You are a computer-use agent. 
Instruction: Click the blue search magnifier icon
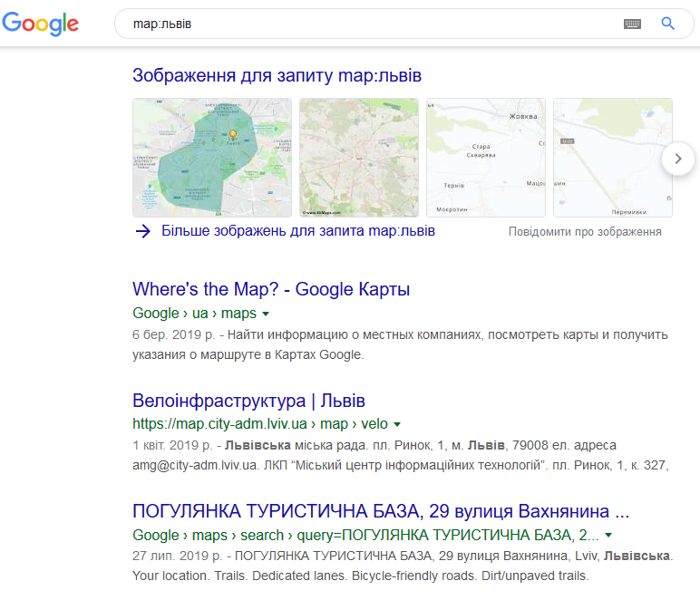pos(668,24)
